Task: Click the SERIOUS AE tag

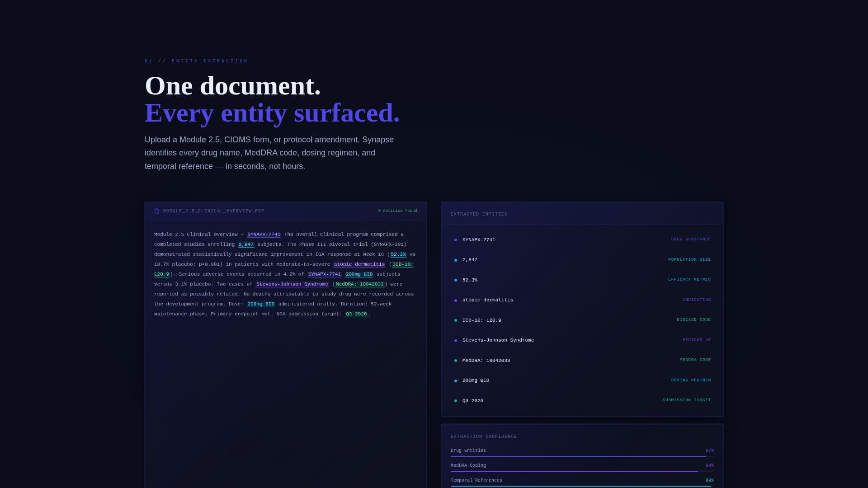Action: point(697,340)
